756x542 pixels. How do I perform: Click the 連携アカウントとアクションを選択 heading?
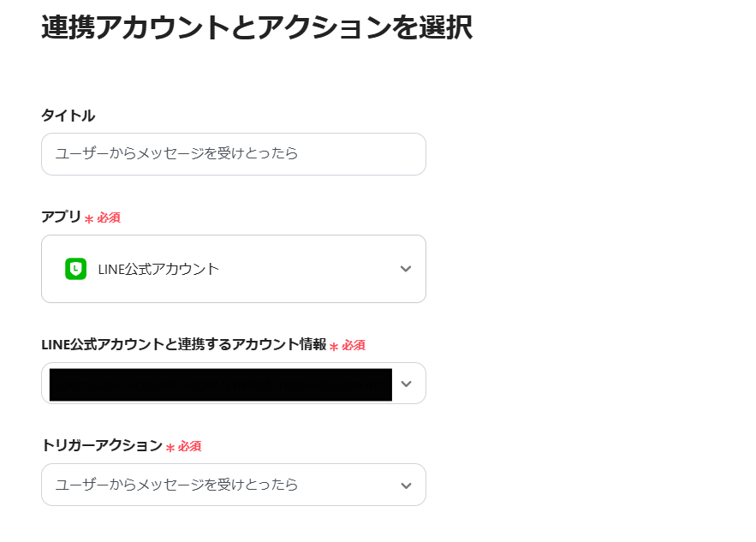[x=256, y=28]
